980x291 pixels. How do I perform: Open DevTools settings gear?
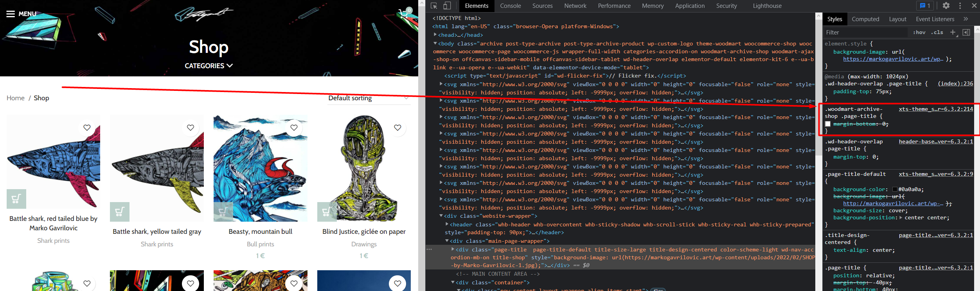point(946,5)
